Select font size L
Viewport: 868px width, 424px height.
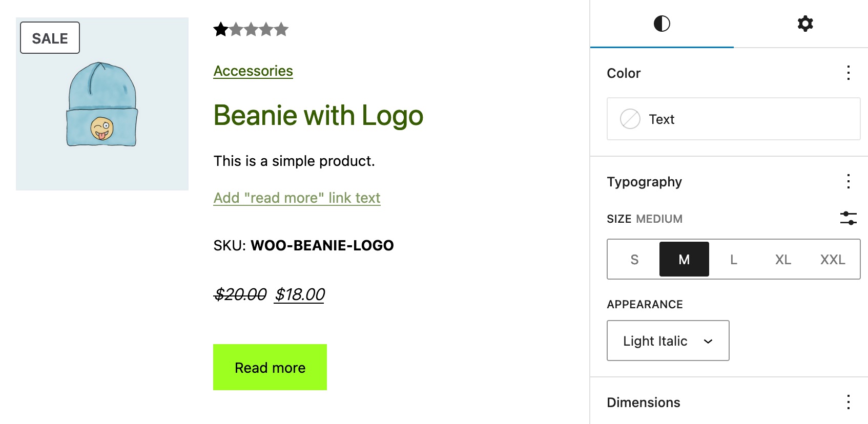point(734,260)
